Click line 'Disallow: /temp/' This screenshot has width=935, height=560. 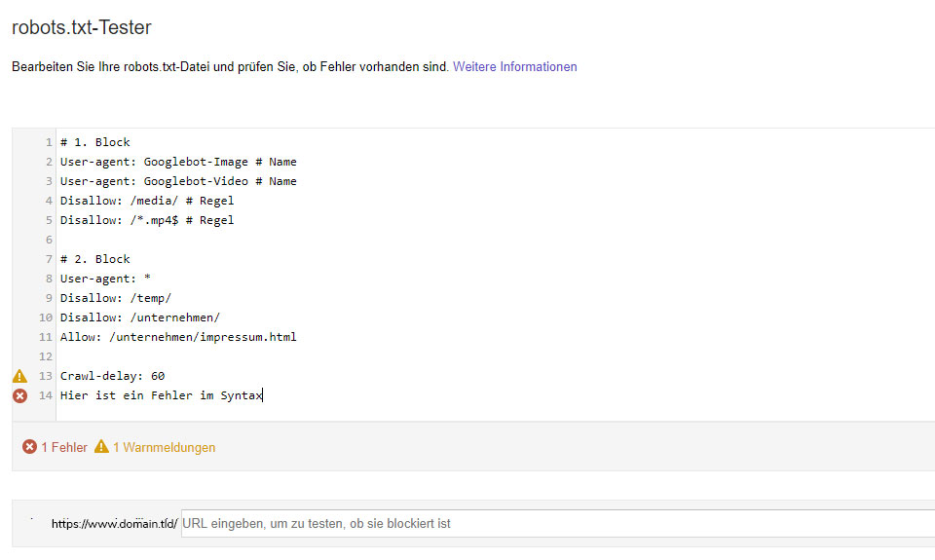click(116, 298)
